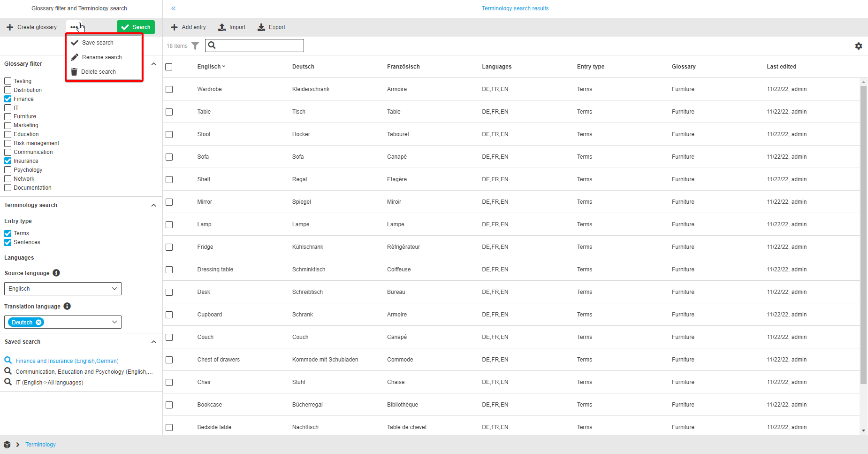The height and width of the screenshot is (454, 868).
Task: Click the pencil icon for Rename search
Action: tap(75, 57)
